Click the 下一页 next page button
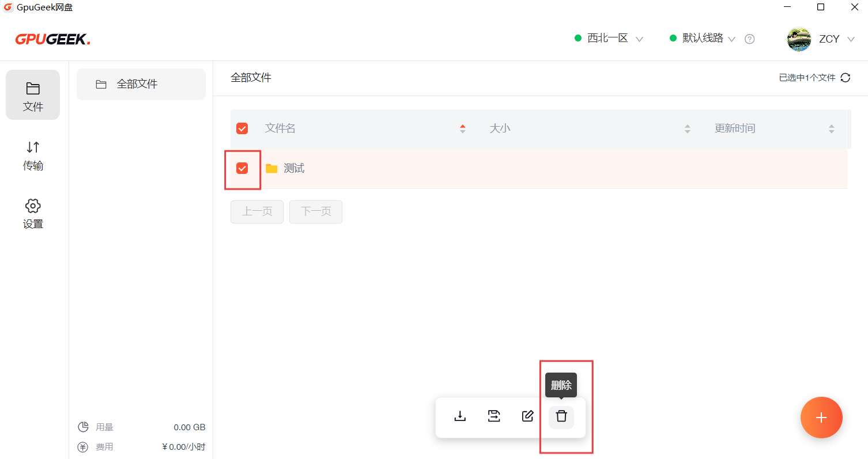 point(316,212)
